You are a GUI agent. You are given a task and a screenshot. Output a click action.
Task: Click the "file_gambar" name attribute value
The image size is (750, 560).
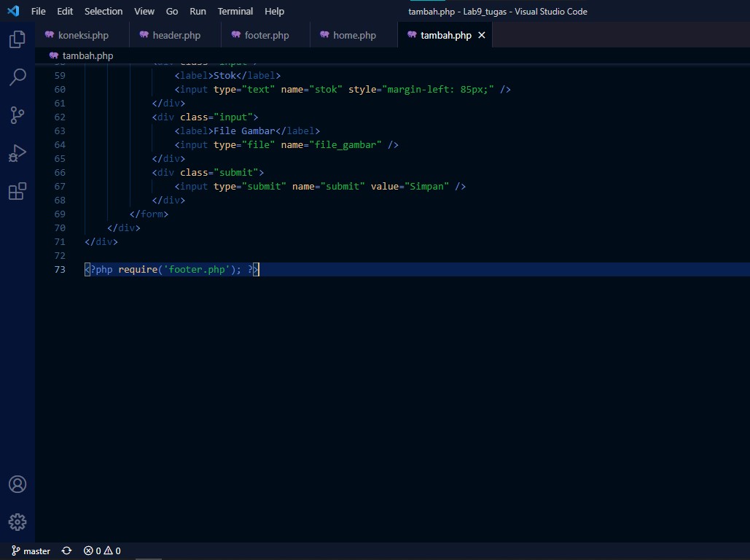(x=345, y=145)
